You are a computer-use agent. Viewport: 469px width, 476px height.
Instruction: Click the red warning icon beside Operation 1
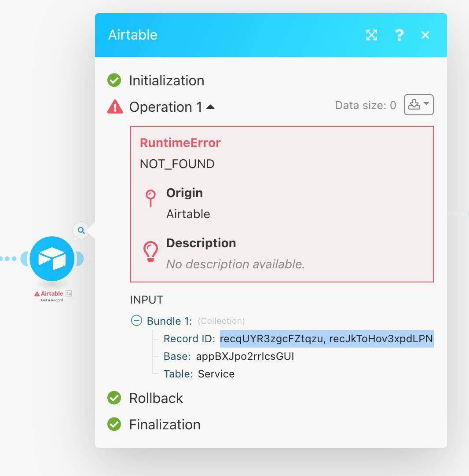pyautogui.click(x=115, y=107)
